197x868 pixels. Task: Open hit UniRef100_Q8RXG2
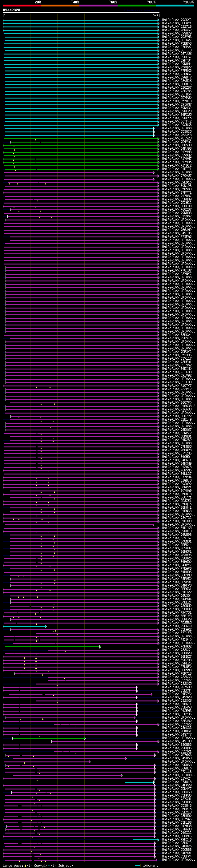click(177, 30)
